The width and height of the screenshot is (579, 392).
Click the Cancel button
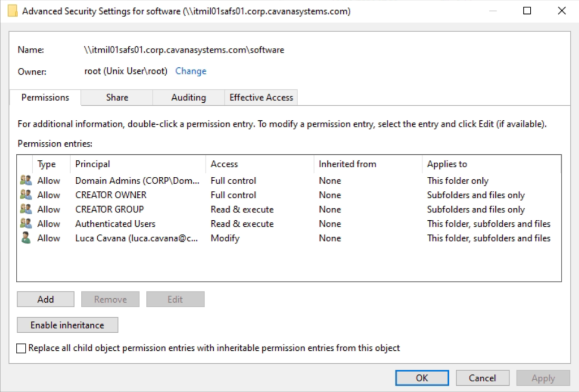(483, 378)
